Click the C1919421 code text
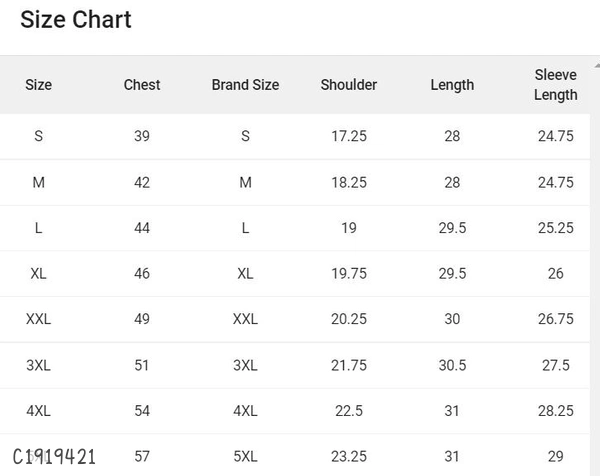This screenshot has height=476, width=600. coord(54,457)
